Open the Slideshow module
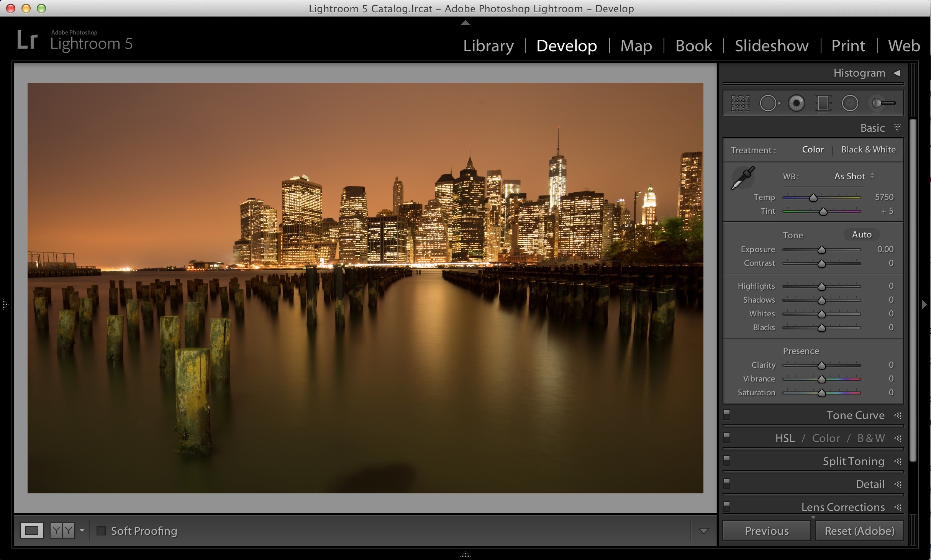 772,46
